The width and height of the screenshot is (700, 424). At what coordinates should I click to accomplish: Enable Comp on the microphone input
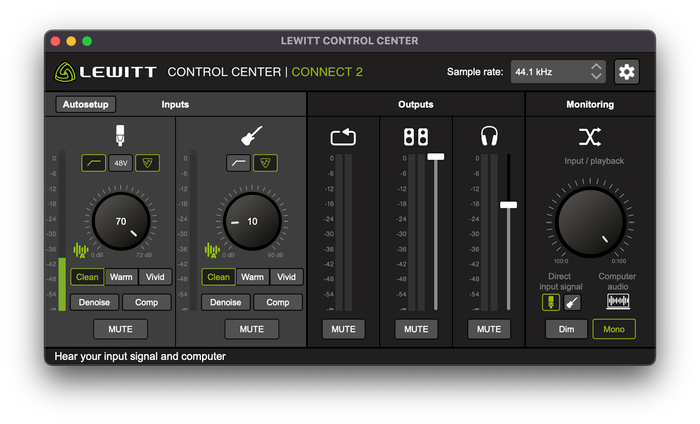click(146, 303)
